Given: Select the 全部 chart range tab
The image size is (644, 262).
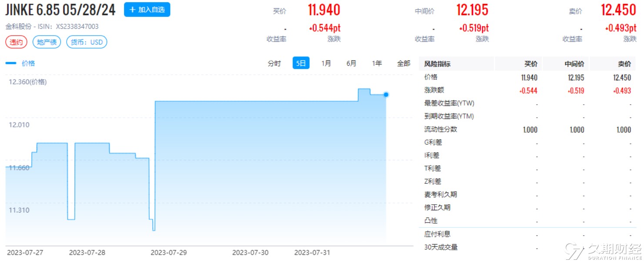Looking at the screenshot, I should tap(403, 63).
